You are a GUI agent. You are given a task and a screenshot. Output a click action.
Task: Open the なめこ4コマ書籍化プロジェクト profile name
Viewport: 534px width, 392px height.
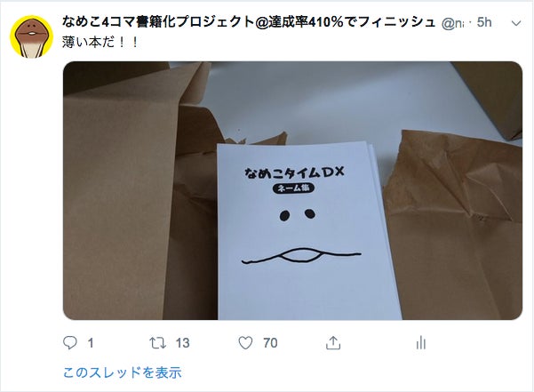click(x=249, y=22)
